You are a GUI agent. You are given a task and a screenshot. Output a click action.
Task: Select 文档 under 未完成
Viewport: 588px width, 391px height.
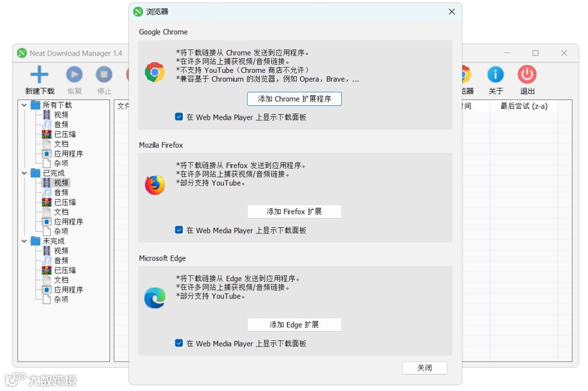click(x=61, y=280)
